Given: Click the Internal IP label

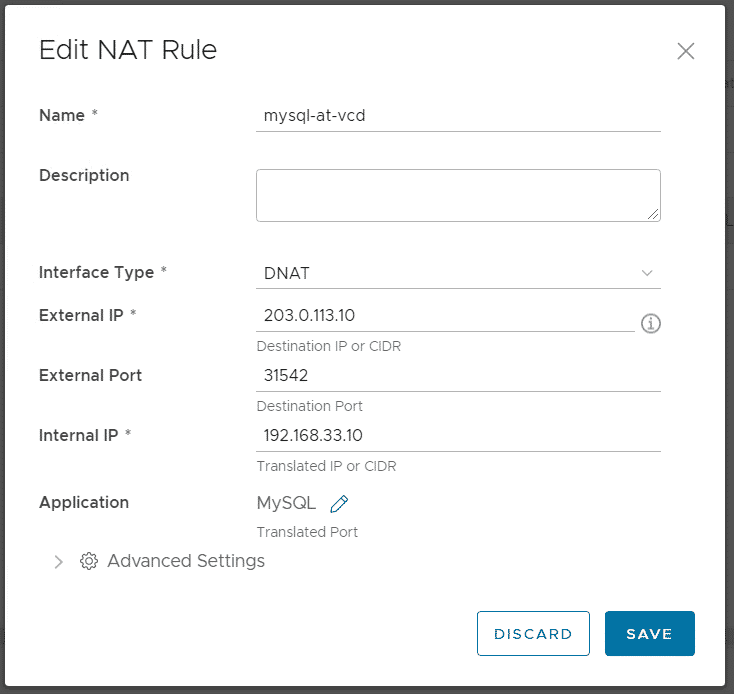Looking at the screenshot, I should click(78, 435).
